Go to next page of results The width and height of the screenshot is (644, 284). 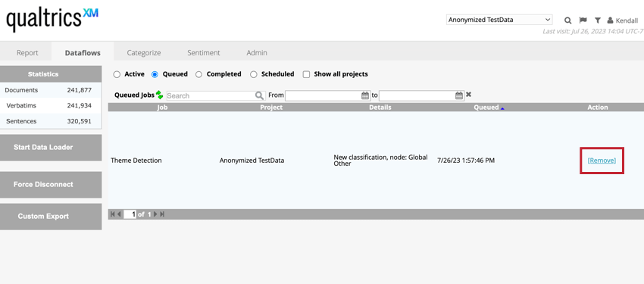[155, 214]
